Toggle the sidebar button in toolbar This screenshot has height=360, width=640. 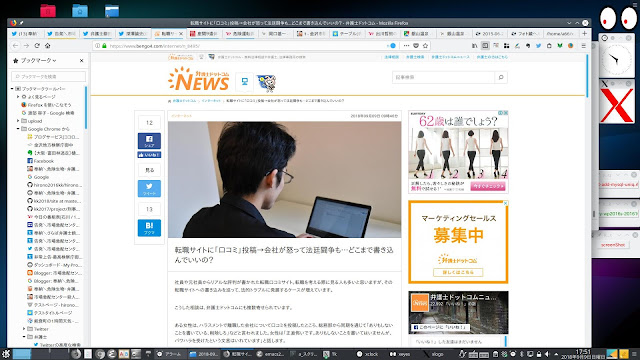click(485, 46)
